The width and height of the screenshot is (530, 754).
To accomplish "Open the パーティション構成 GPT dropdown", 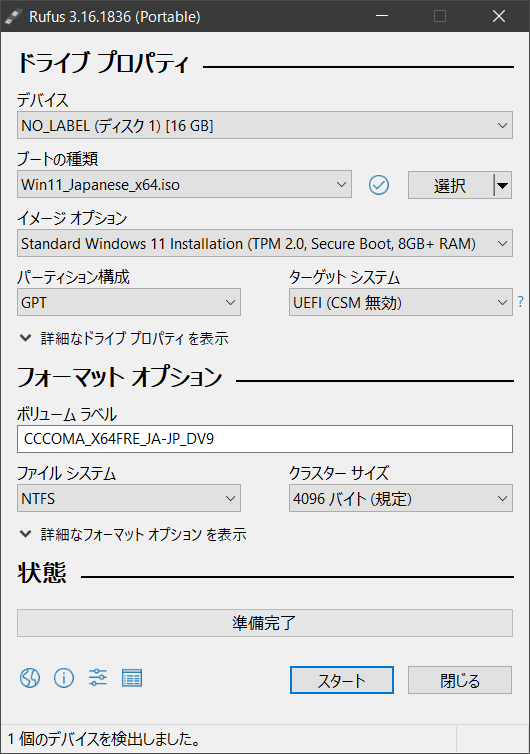I will 129,302.
